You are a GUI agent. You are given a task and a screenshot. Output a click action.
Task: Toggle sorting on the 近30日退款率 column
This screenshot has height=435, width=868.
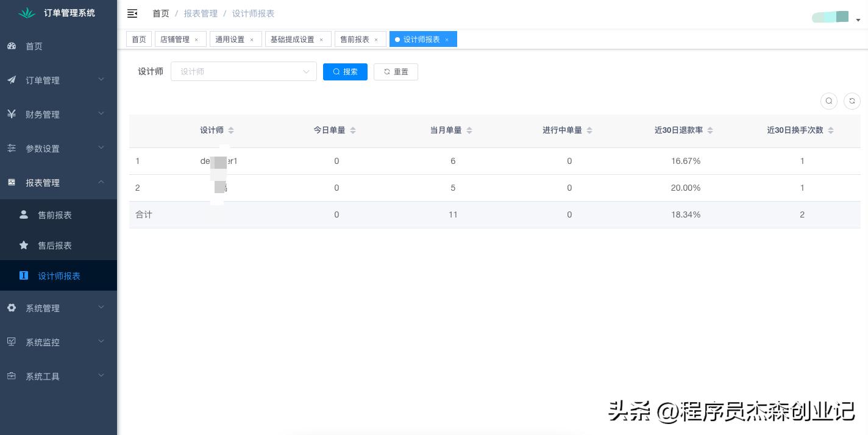710,130
